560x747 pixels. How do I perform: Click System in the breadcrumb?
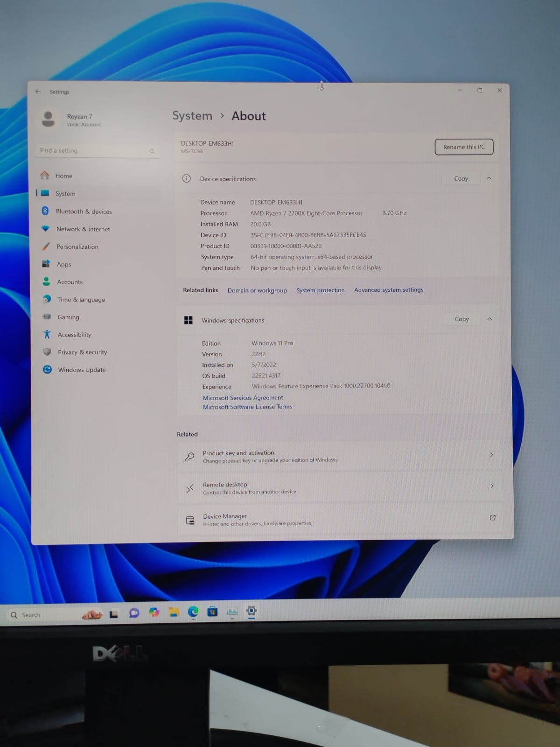click(192, 116)
